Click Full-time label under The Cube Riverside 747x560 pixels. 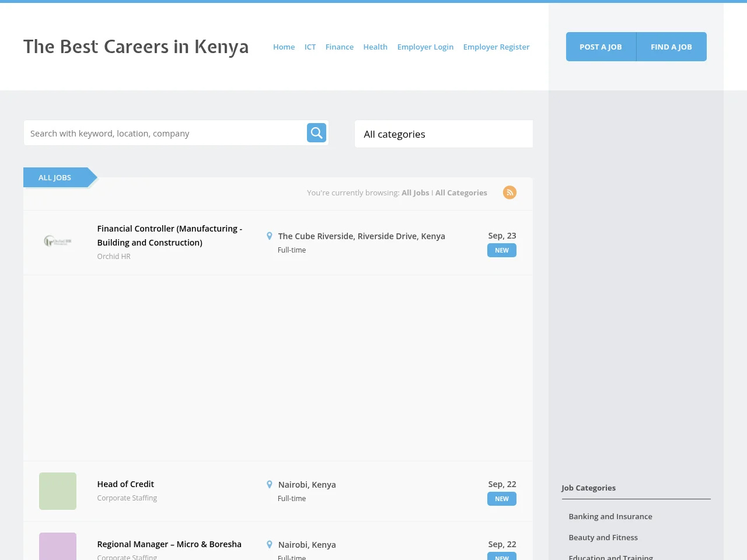click(x=292, y=250)
